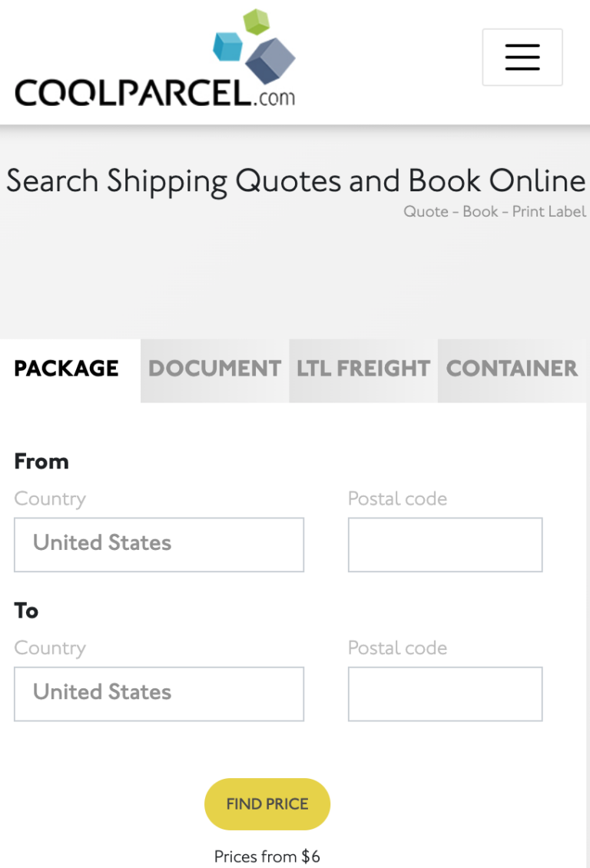Viewport: 590px width, 868px height.
Task: Switch to the CONTAINER tab
Action: 512,369
